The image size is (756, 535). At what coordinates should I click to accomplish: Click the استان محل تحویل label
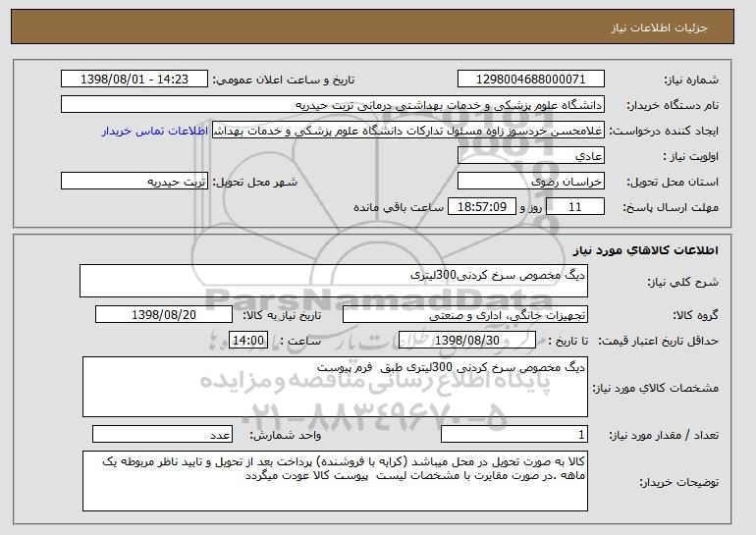click(x=673, y=182)
